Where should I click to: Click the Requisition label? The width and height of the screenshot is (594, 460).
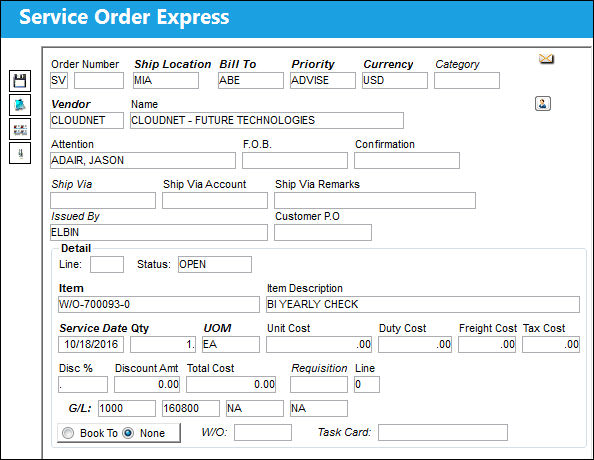click(x=319, y=368)
